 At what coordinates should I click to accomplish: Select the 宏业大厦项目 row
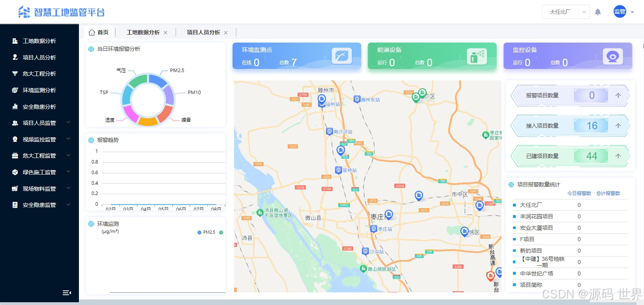[570, 228]
